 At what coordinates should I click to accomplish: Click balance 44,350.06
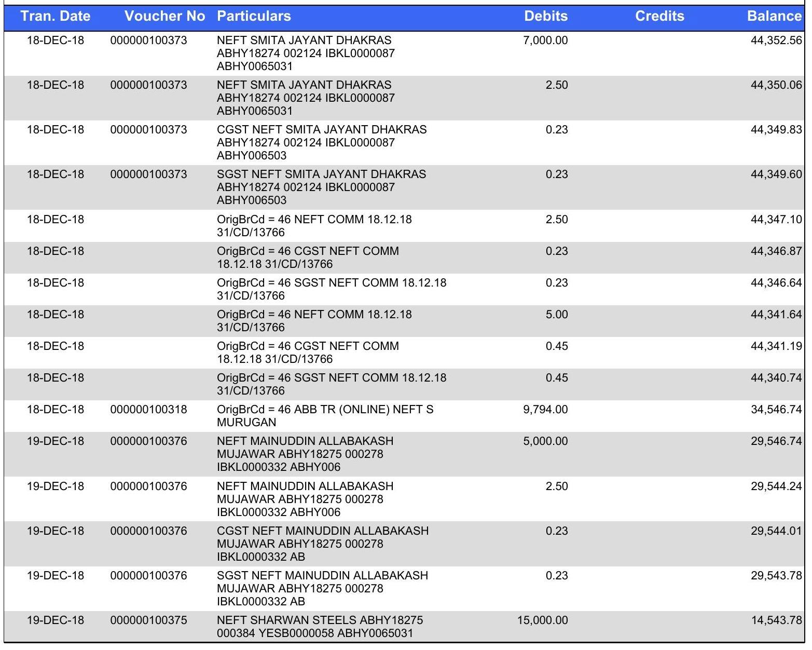(776, 85)
